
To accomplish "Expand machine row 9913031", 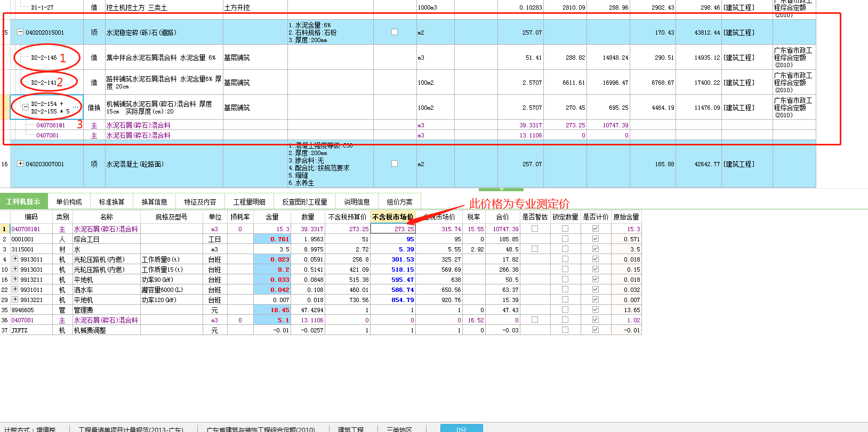I will 15,269.
